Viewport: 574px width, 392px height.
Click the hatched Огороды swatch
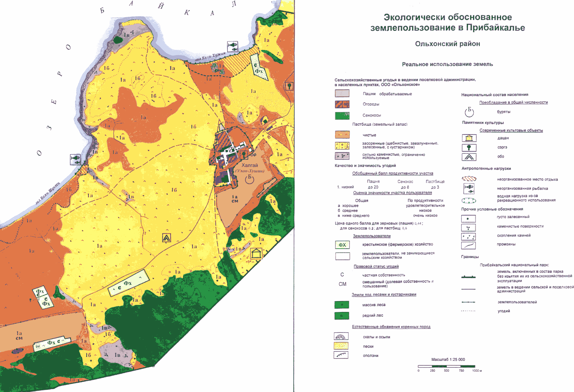342,104
